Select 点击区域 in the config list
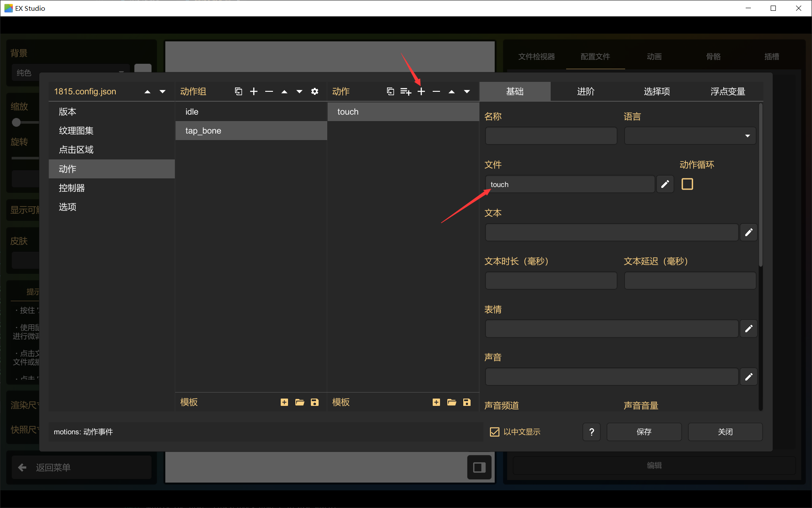812x508 pixels. tap(112, 150)
